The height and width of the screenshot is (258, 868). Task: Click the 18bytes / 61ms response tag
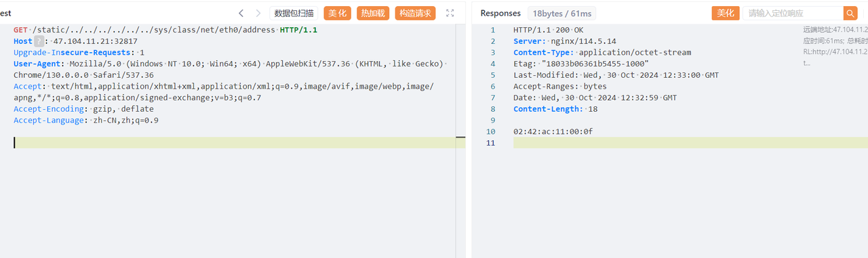click(562, 14)
